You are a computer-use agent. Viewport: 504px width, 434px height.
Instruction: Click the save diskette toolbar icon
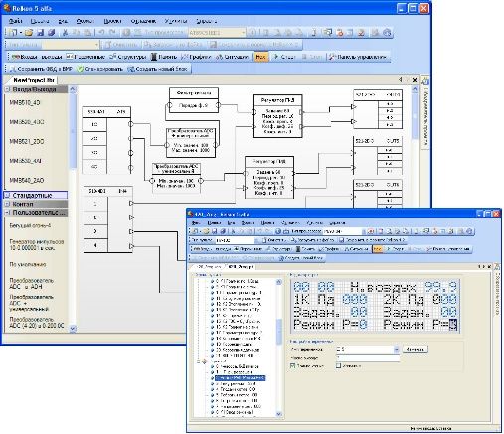coord(40,33)
